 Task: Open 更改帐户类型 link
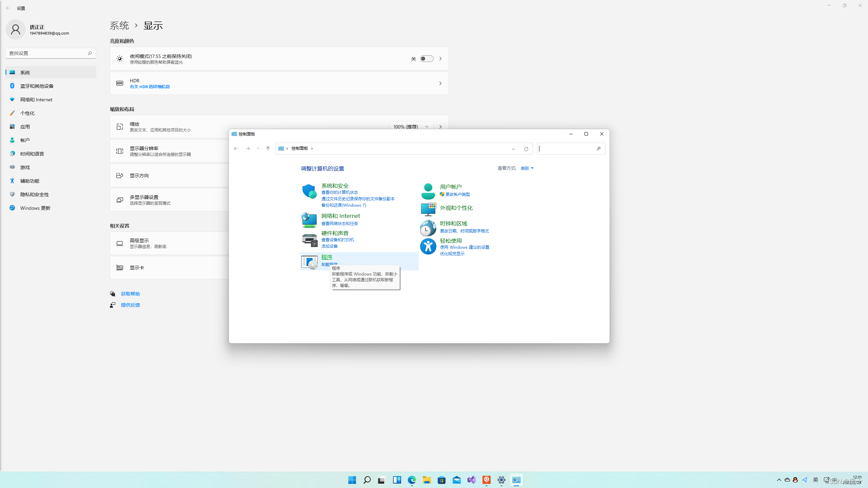click(x=457, y=195)
